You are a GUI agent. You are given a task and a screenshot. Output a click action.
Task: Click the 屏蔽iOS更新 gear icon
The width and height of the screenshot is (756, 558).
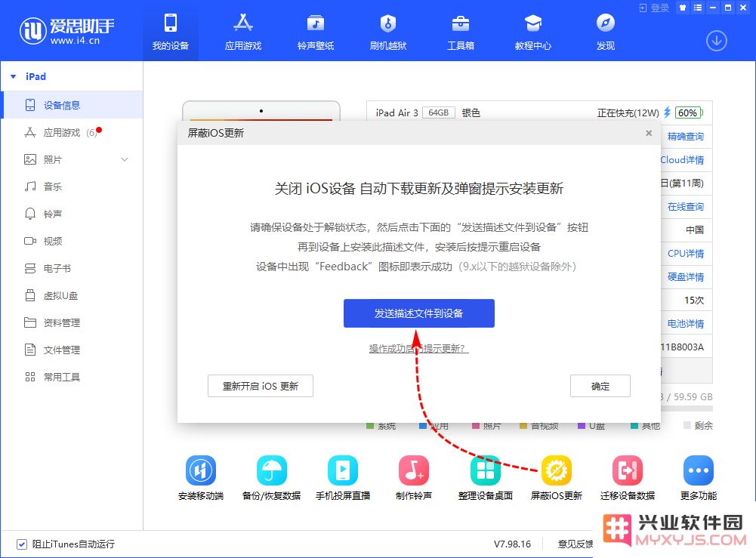tap(557, 470)
